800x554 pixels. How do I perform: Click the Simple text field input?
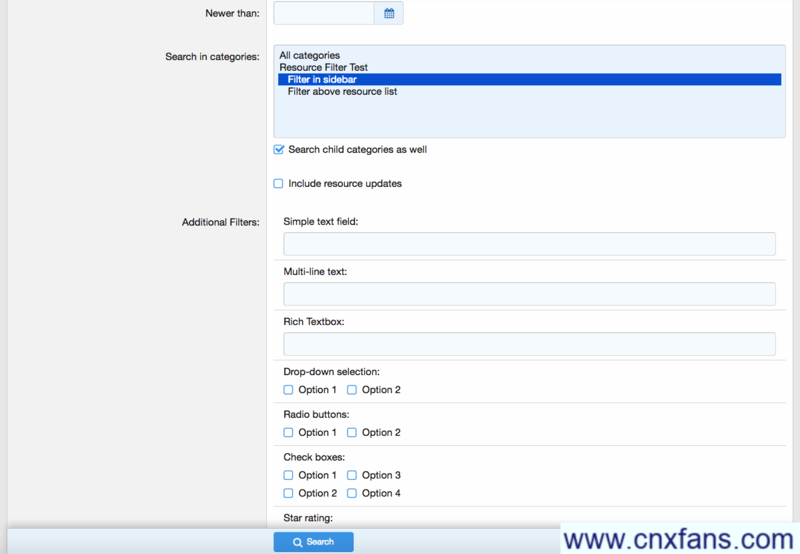tap(529, 244)
